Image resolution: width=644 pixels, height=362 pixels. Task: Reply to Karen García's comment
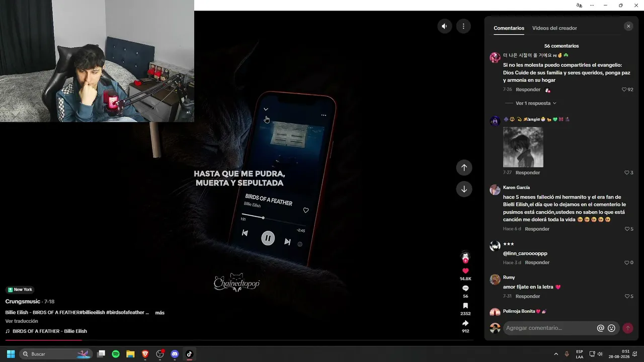pyautogui.click(x=537, y=229)
